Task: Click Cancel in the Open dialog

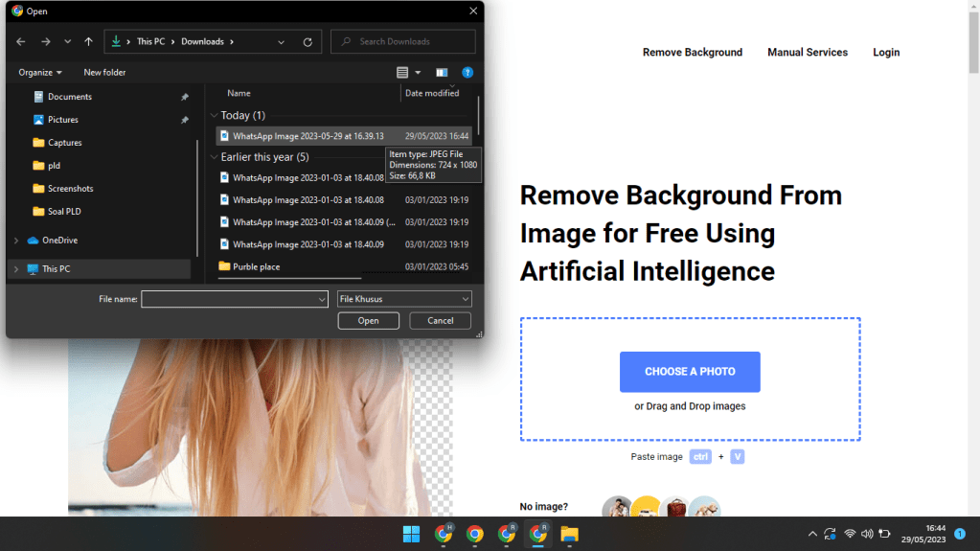Action: point(441,321)
